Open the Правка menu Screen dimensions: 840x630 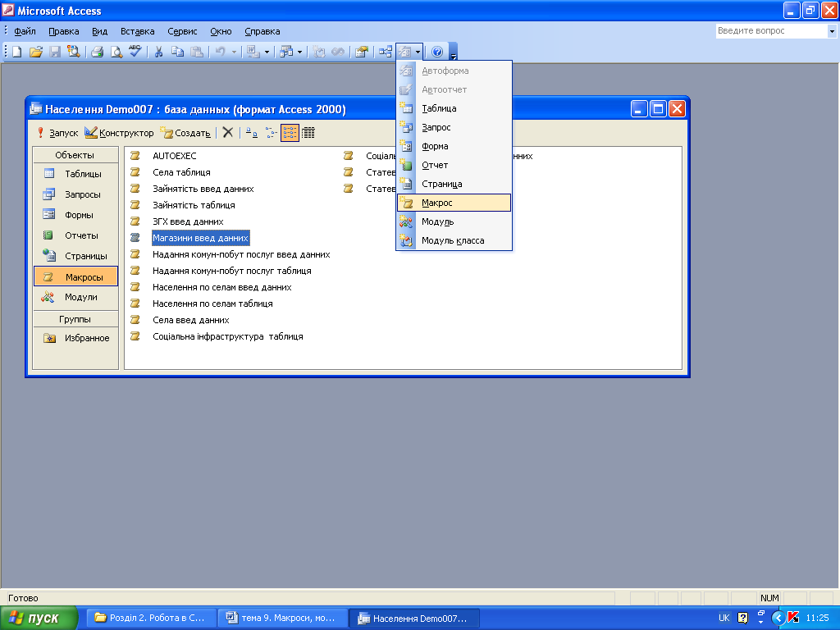(64, 31)
